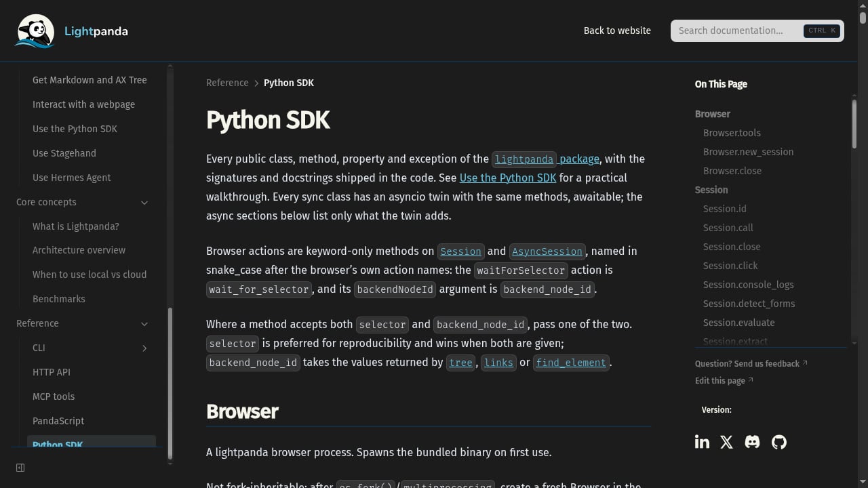Open the find_element method link

(x=571, y=363)
